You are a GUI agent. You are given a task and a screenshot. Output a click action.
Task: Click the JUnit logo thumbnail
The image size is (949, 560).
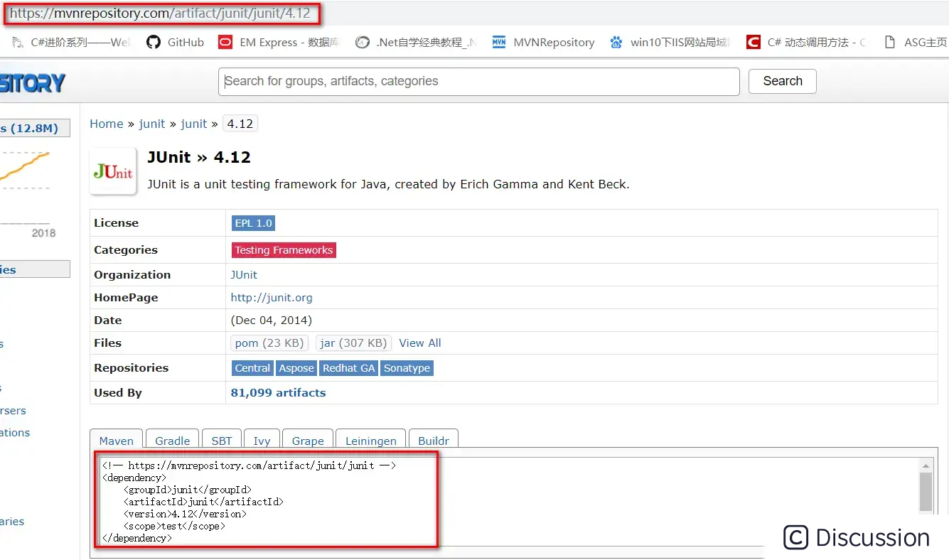tap(113, 171)
